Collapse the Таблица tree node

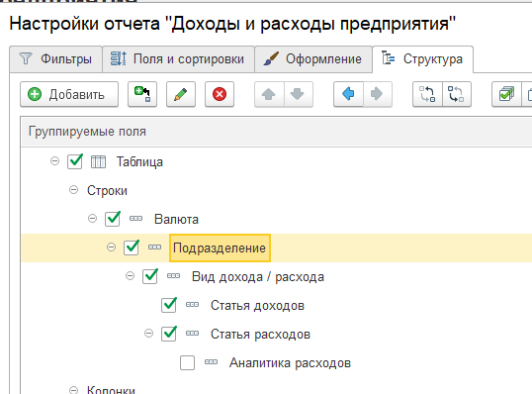point(54,161)
